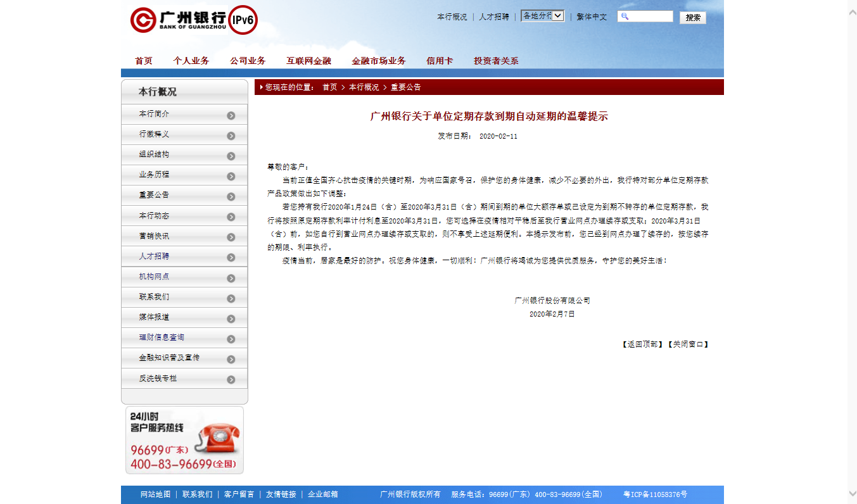Click the arrow icon beside 本行动态
857x504 pixels.
[x=231, y=217]
